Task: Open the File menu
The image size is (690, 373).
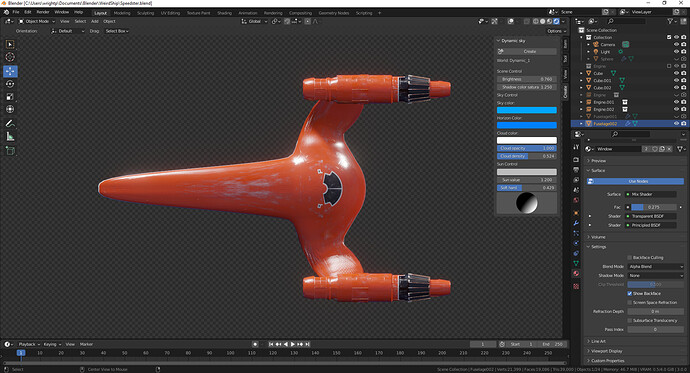Action: point(16,12)
